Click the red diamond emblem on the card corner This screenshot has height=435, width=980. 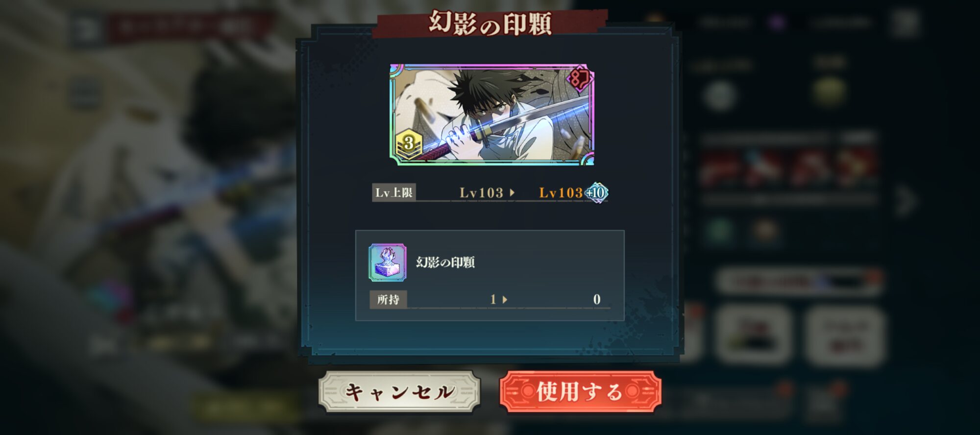pyautogui.click(x=580, y=79)
